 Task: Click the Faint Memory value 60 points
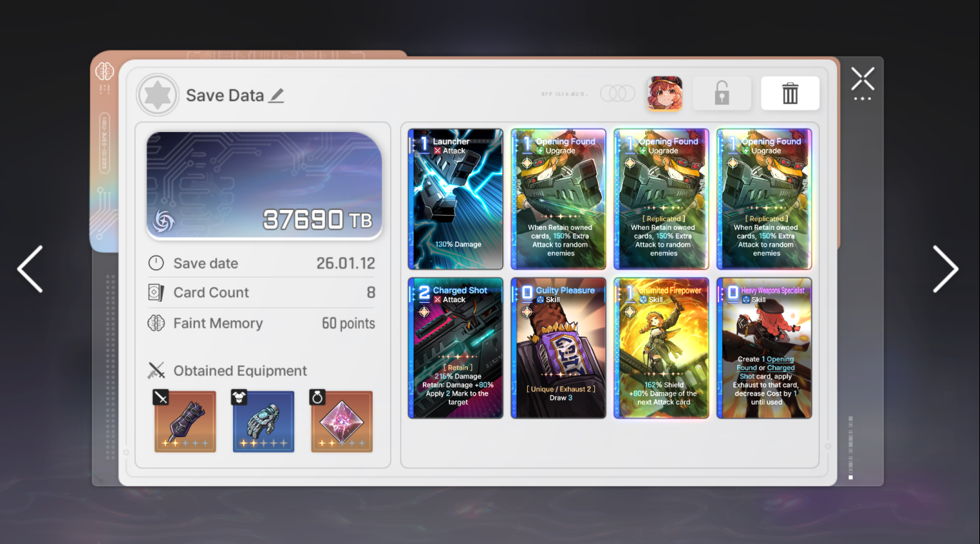[x=349, y=323]
